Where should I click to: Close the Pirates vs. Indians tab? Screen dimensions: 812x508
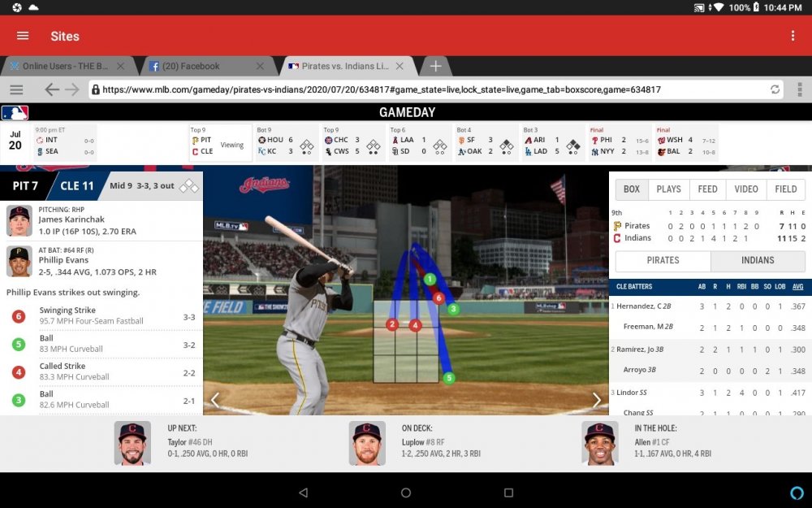click(x=400, y=66)
